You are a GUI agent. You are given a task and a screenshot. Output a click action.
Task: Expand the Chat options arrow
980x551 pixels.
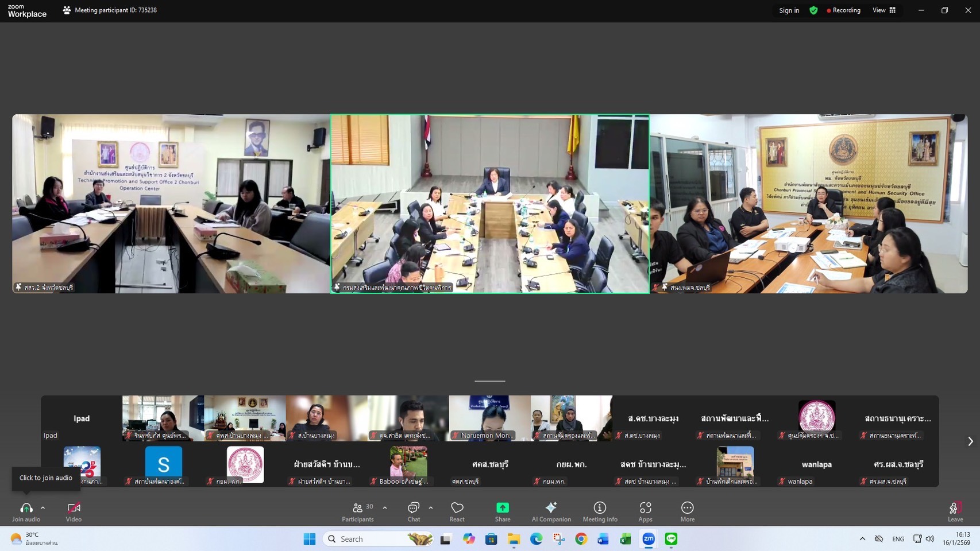coord(431,508)
